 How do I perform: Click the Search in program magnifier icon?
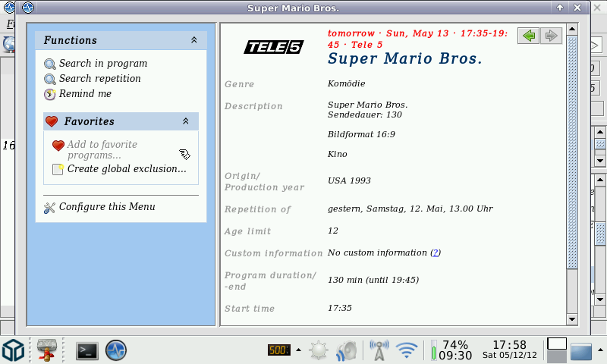50,64
